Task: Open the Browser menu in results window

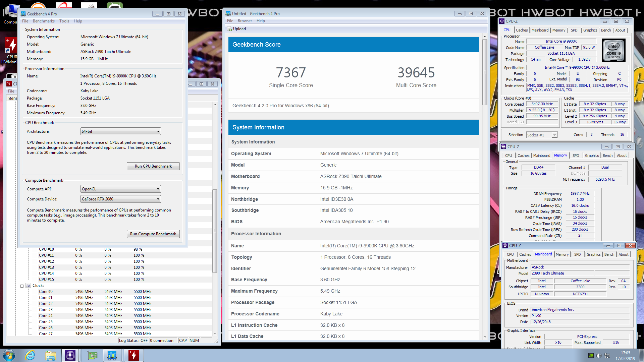Action: (x=245, y=21)
